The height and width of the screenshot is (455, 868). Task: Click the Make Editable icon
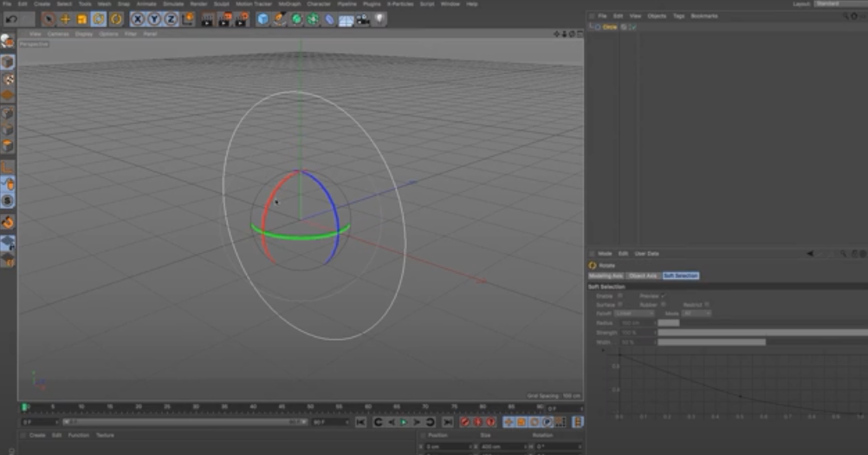click(x=7, y=41)
